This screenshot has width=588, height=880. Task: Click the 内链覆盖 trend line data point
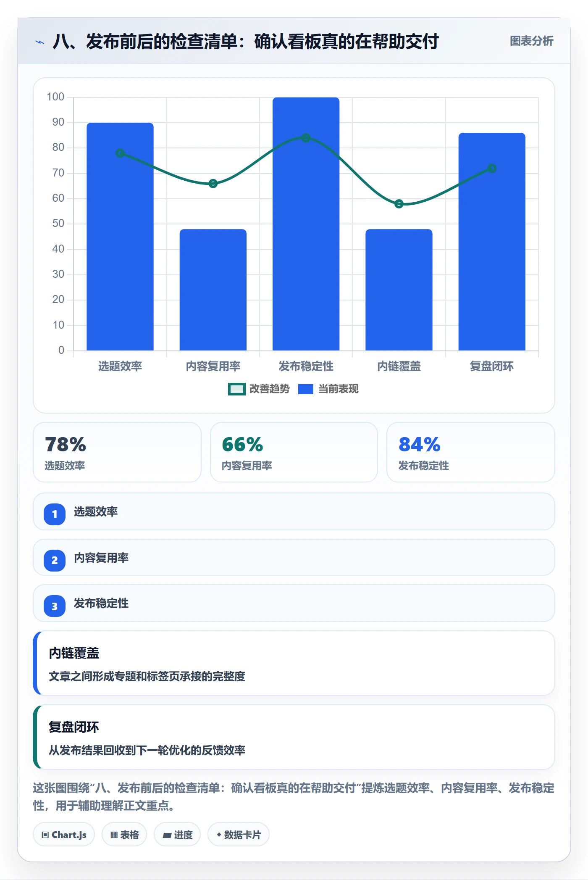399,204
